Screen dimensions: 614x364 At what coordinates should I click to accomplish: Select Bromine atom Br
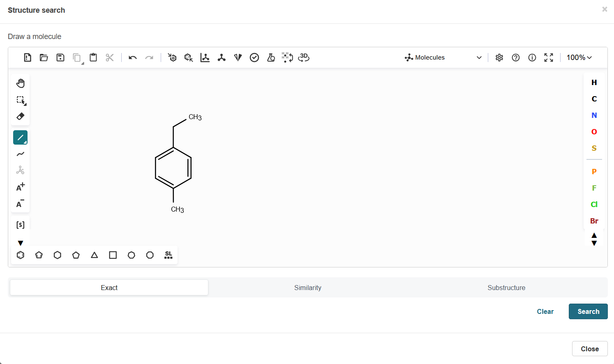[x=594, y=221]
